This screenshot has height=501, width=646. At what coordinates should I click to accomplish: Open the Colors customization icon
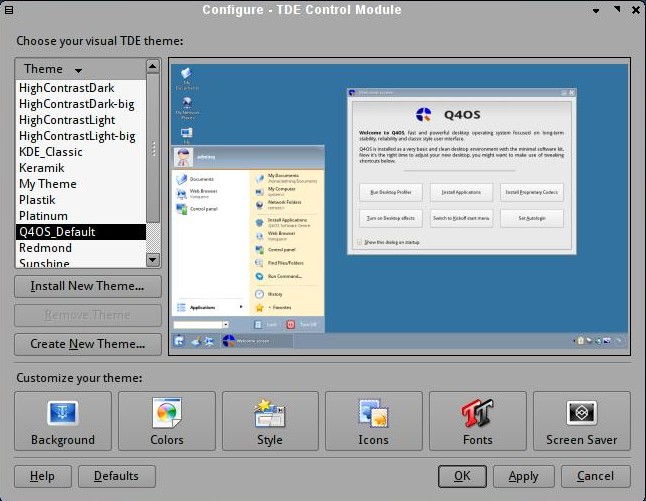click(166, 421)
